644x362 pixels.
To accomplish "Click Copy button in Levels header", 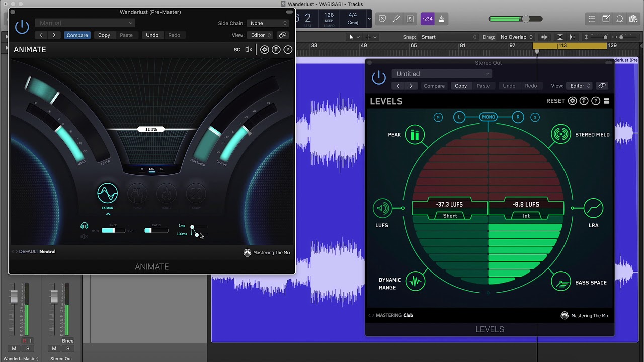I will (461, 86).
